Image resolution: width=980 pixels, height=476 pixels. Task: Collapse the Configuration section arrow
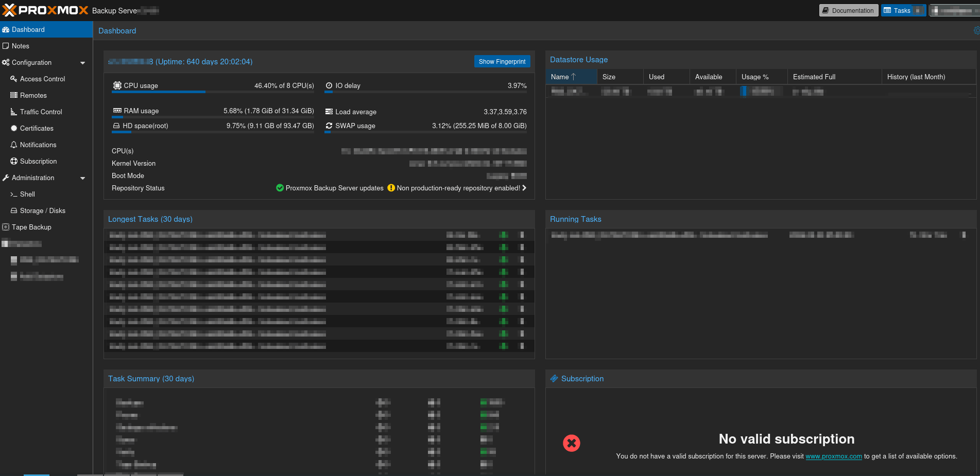pos(83,63)
